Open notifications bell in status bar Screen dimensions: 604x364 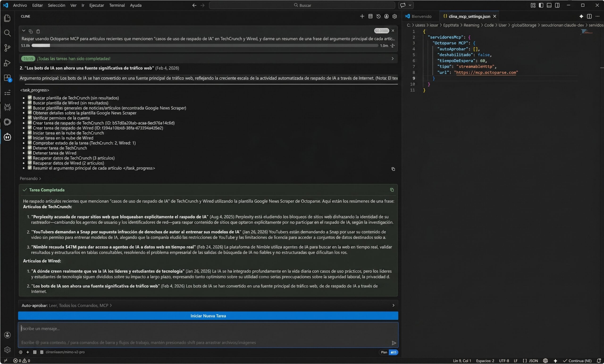click(599, 360)
